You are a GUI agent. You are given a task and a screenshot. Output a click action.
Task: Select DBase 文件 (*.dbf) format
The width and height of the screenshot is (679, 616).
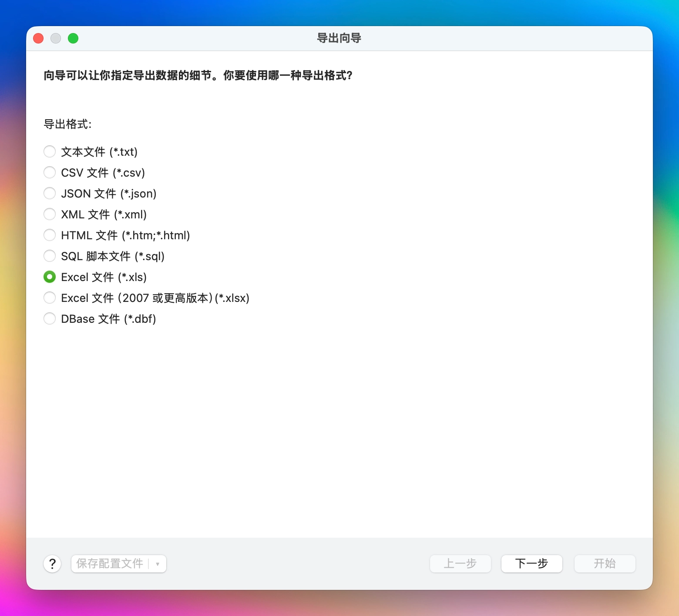click(x=50, y=318)
